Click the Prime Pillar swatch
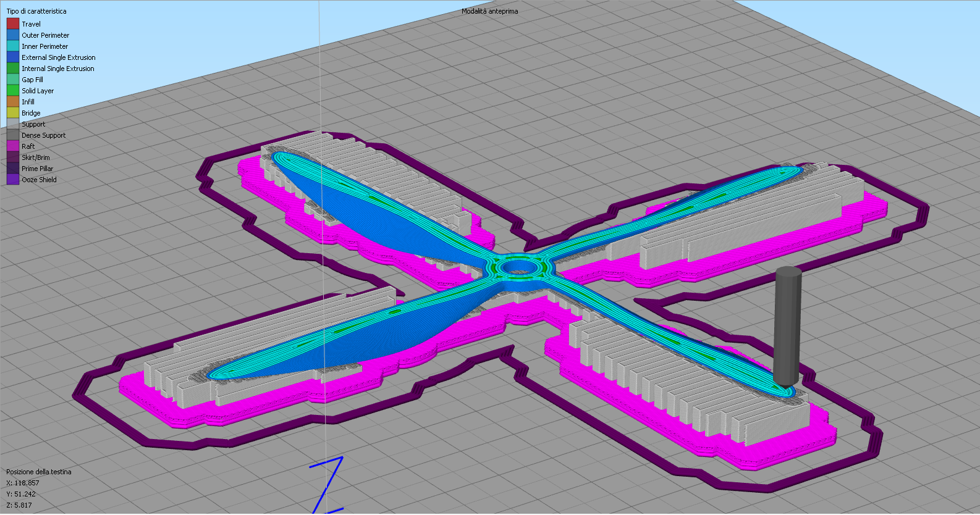Viewport: 980px width, 515px height. pyautogui.click(x=13, y=169)
